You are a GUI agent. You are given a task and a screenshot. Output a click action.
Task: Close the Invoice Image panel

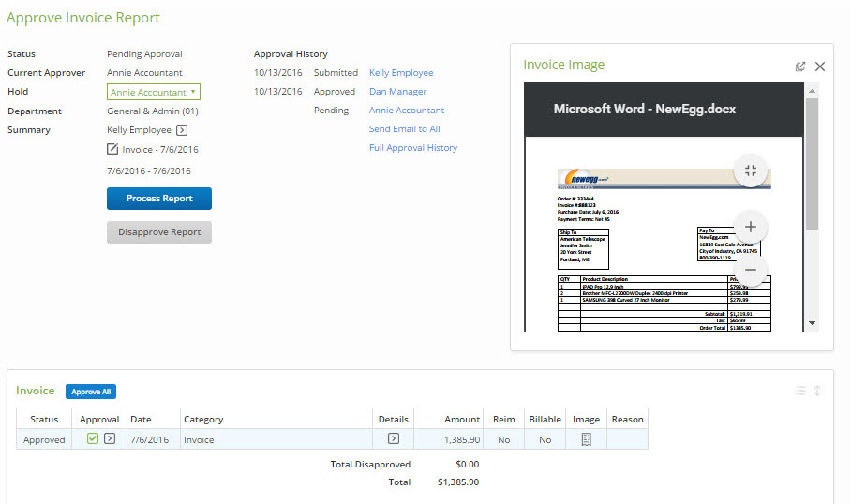(x=820, y=67)
